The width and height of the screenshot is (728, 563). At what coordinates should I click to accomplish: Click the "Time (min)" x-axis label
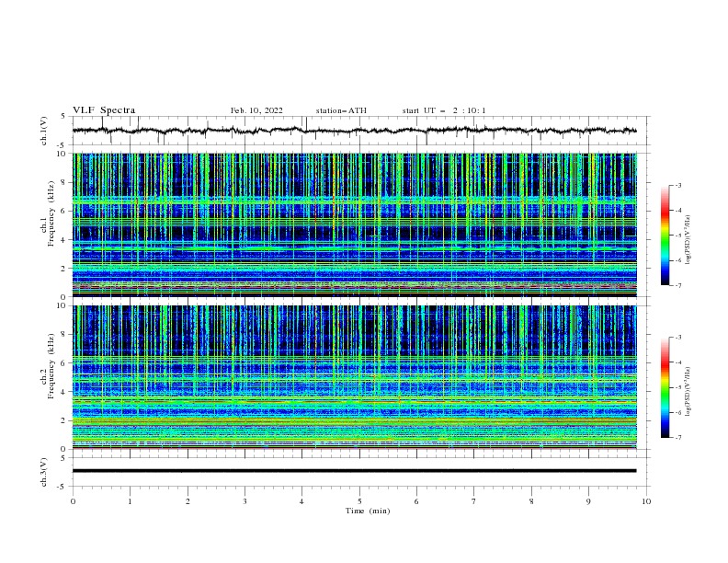point(368,511)
